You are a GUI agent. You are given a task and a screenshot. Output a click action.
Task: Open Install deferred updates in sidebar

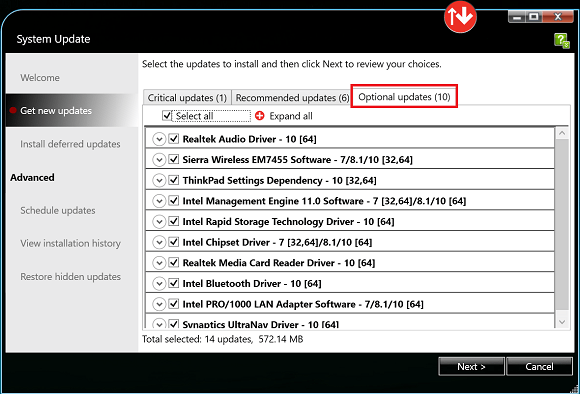tap(70, 144)
